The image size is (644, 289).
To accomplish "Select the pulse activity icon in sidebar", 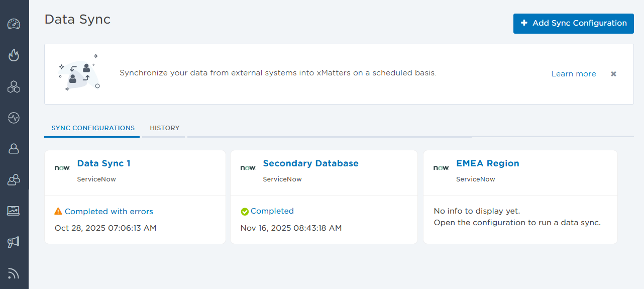I will 14,118.
